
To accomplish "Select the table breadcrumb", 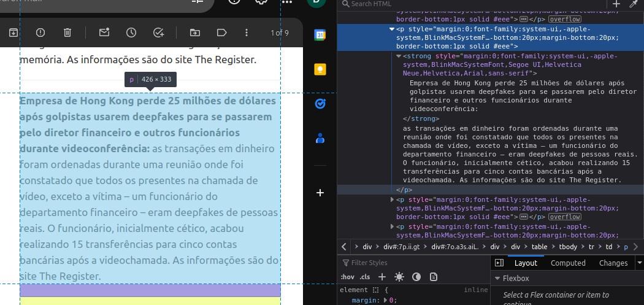I will point(539,247).
